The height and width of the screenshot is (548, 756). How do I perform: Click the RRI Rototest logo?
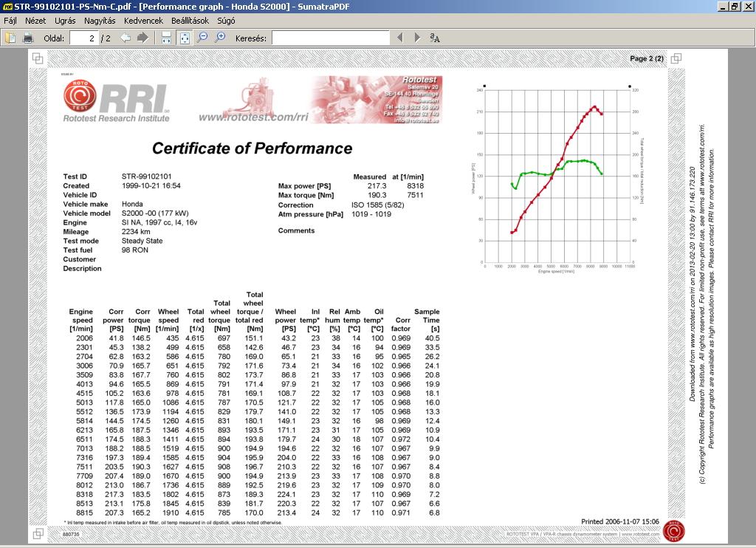pyautogui.click(x=116, y=101)
